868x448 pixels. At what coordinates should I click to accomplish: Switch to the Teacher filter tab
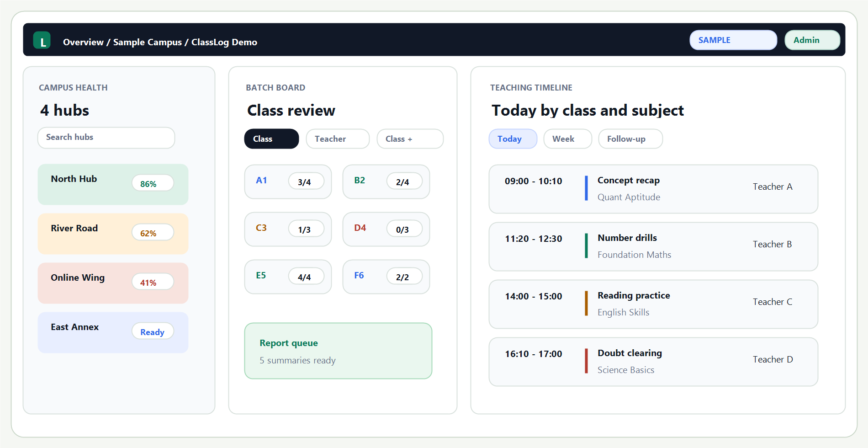[338, 139]
